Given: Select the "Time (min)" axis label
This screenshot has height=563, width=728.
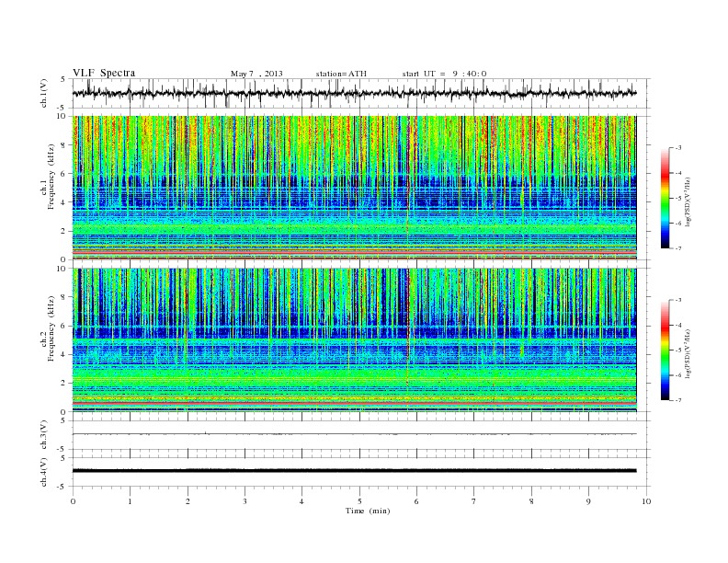Looking at the screenshot, I should [x=368, y=511].
